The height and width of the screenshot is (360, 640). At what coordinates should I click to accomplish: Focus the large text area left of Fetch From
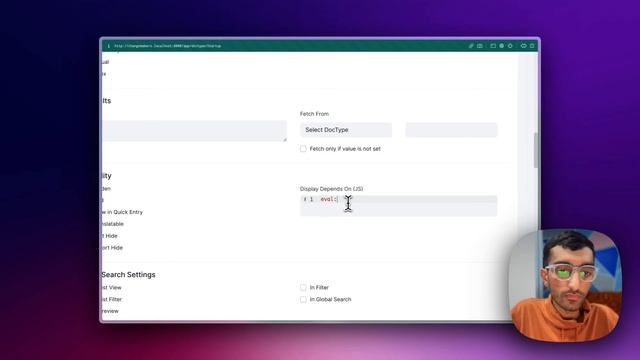194,131
